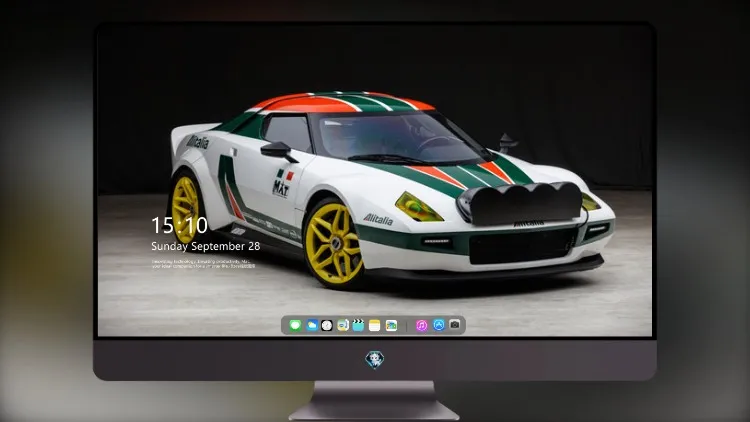Open the blue App Store icon
Screen dimensions: 750x422
pos(439,325)
